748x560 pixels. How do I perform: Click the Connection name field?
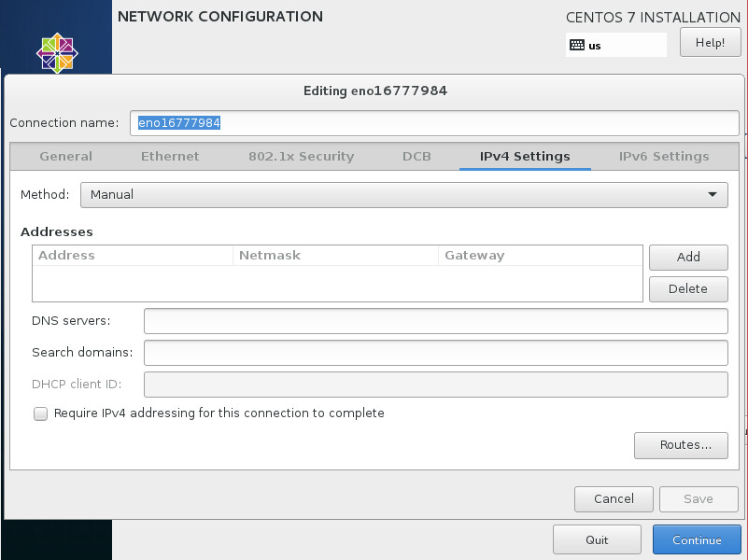434,123
